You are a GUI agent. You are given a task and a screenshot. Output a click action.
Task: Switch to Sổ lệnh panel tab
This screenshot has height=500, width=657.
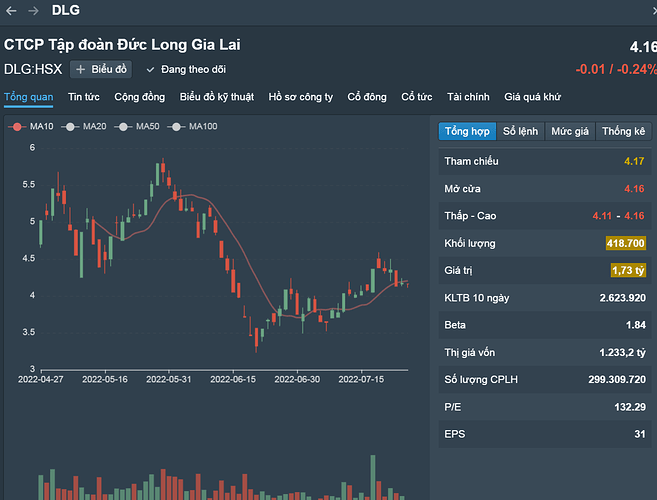point(520,132)
